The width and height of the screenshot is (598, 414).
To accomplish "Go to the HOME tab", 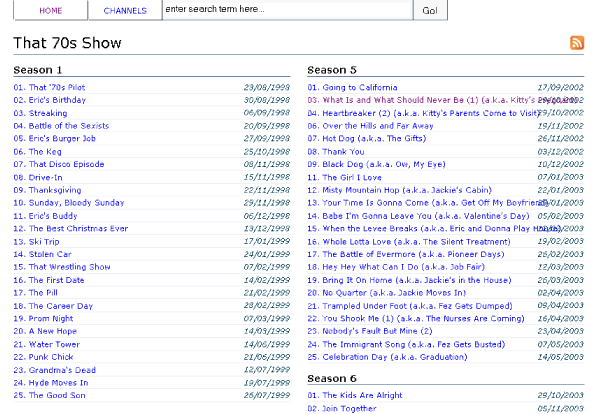I will pos(51,10).
